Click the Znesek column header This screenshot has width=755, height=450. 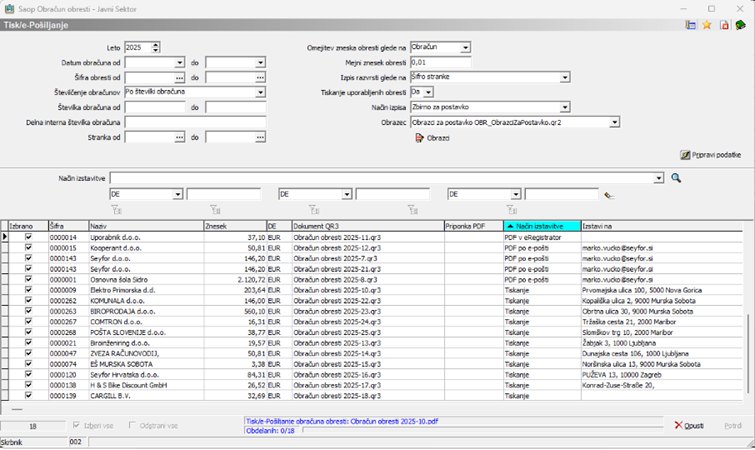(232, 227)
